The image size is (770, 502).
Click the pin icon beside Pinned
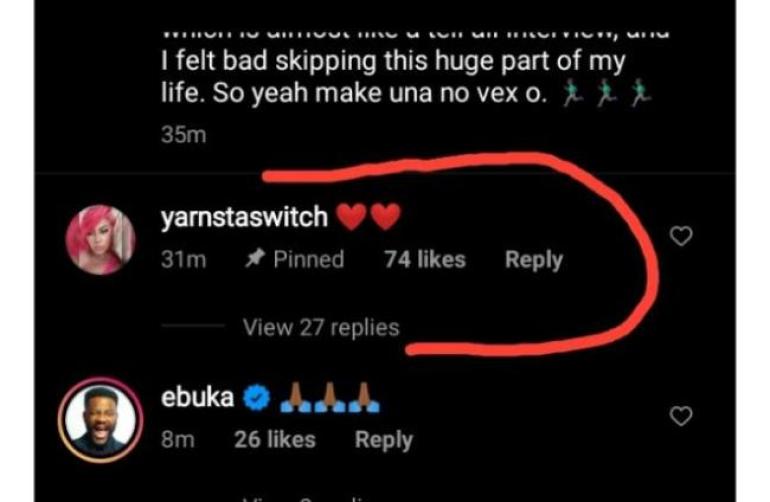click(x=253, y=260)
